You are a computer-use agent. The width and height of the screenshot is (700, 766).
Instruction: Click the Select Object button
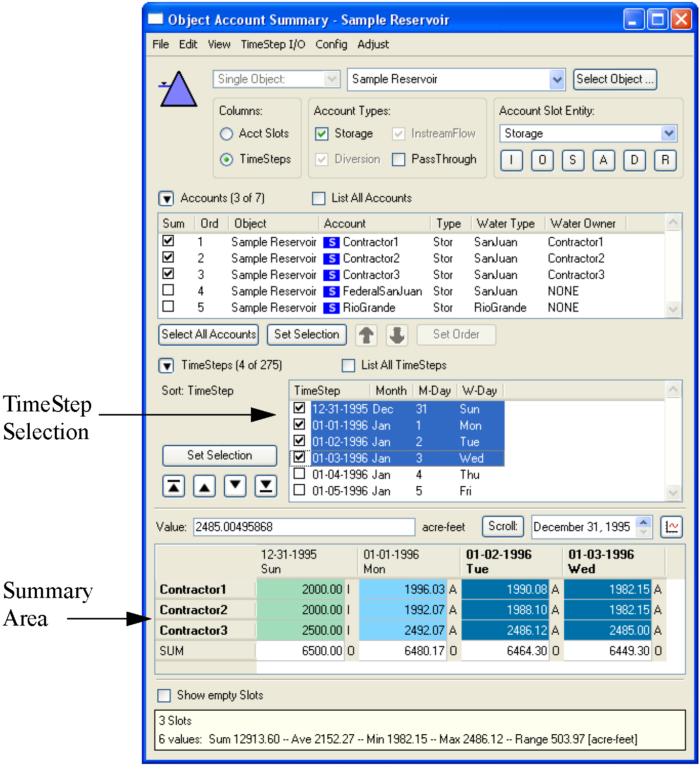(614, 79)
